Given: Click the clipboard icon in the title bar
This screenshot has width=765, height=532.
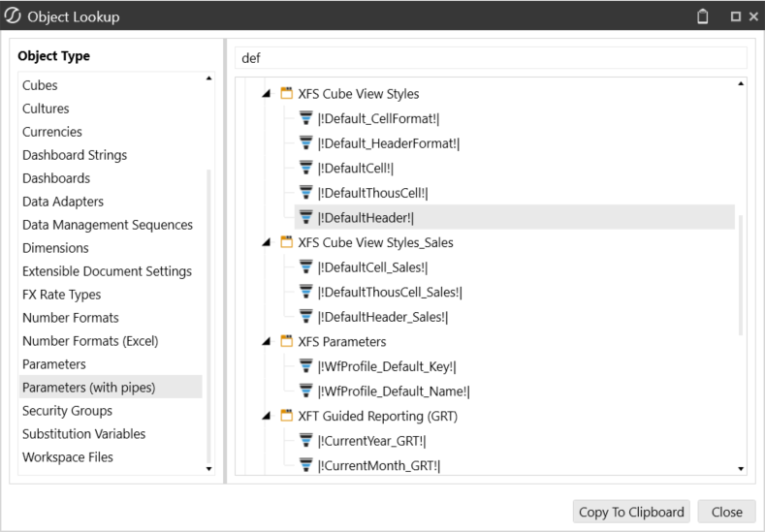Looking at the screenshot, I should (x=703, y=16).
